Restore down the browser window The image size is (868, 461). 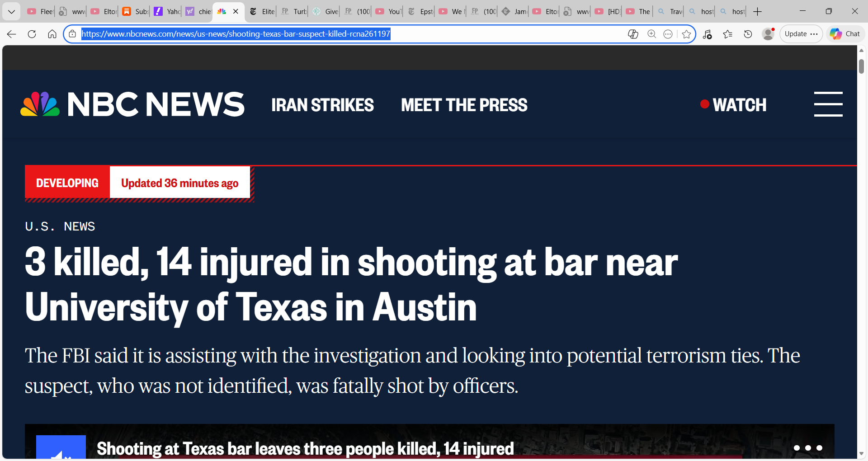click(x=829, y=11)
